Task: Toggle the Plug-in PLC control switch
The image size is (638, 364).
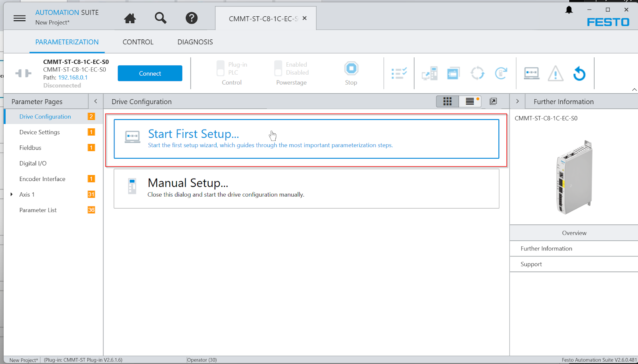Action: point(221,68)
